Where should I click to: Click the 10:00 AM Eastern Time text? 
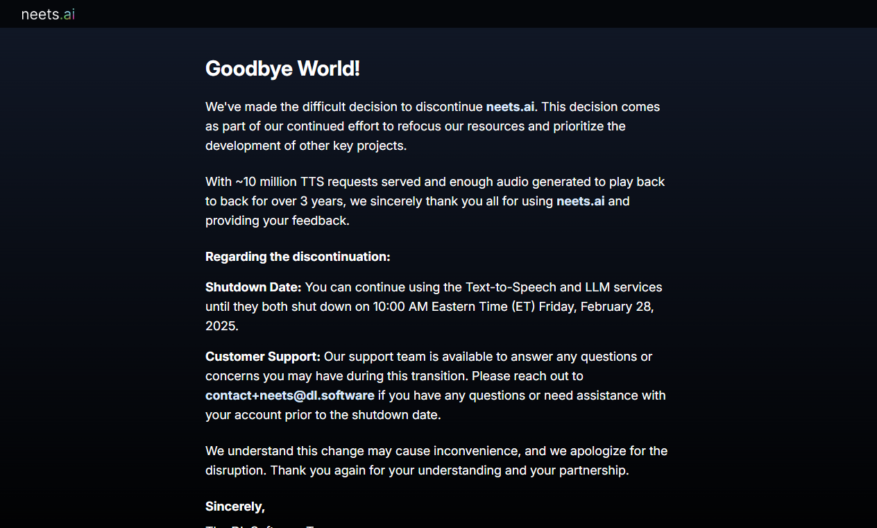[x=440, y=307]
